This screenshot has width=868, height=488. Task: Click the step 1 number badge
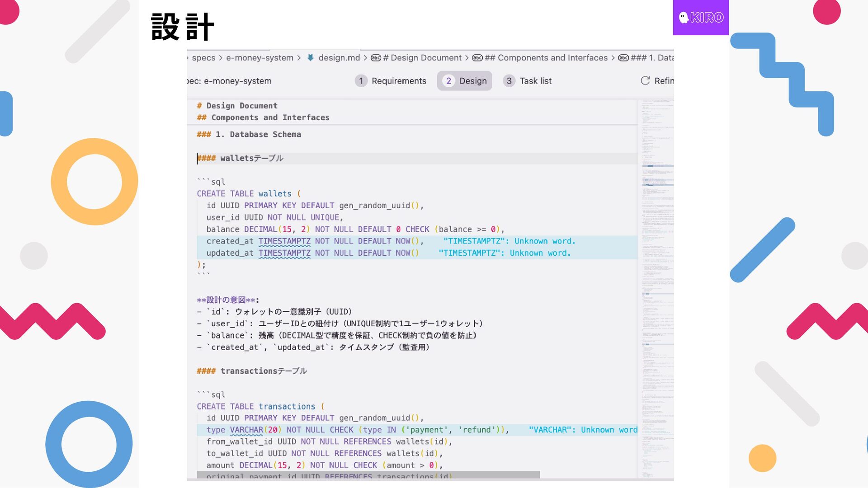361,80
